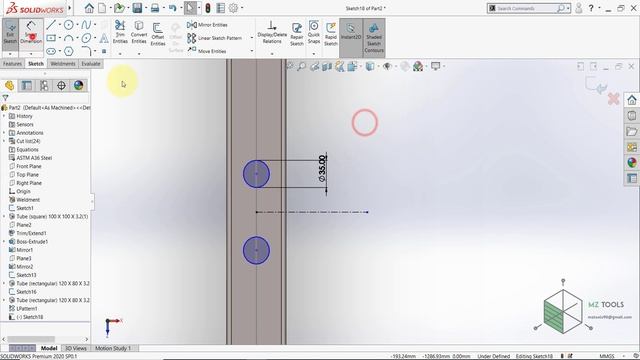
Task: Click the Undo icon
Action: (172, 8)
